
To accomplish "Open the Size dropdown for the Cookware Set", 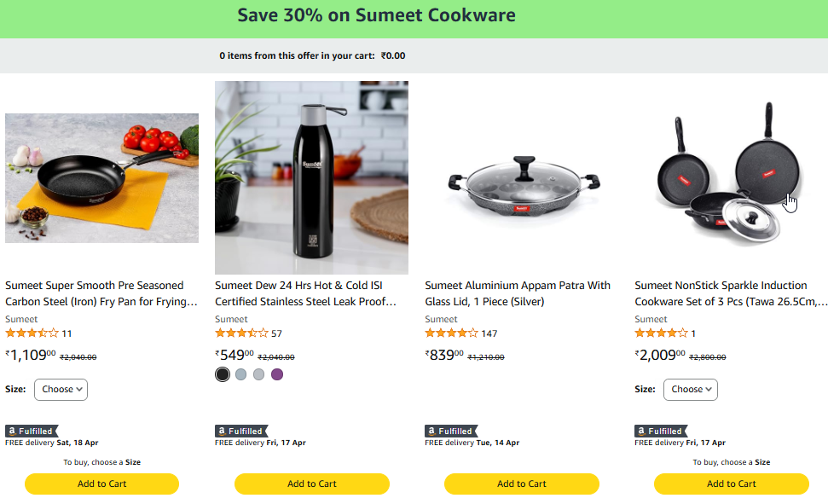I will [690, 390].
